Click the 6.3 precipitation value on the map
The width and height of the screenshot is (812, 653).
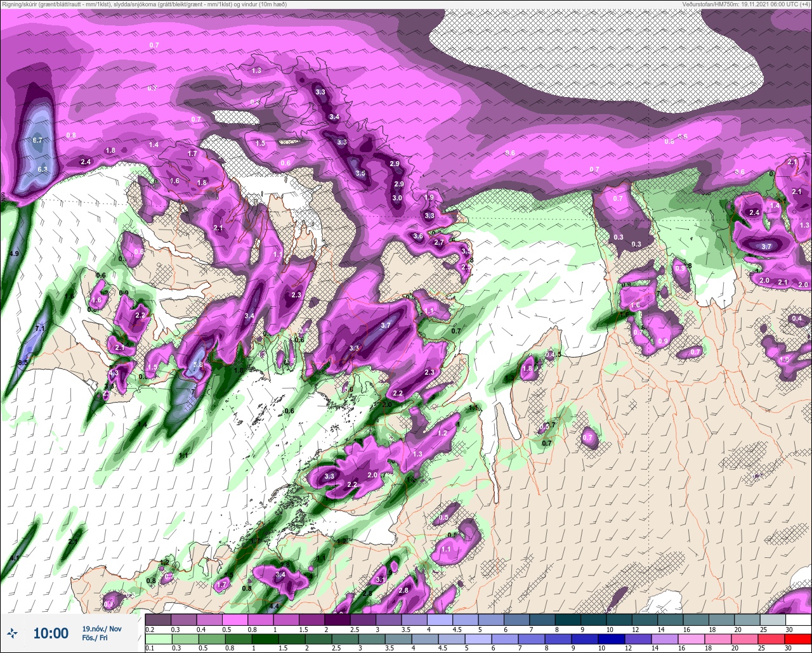(x=43, y=169)
